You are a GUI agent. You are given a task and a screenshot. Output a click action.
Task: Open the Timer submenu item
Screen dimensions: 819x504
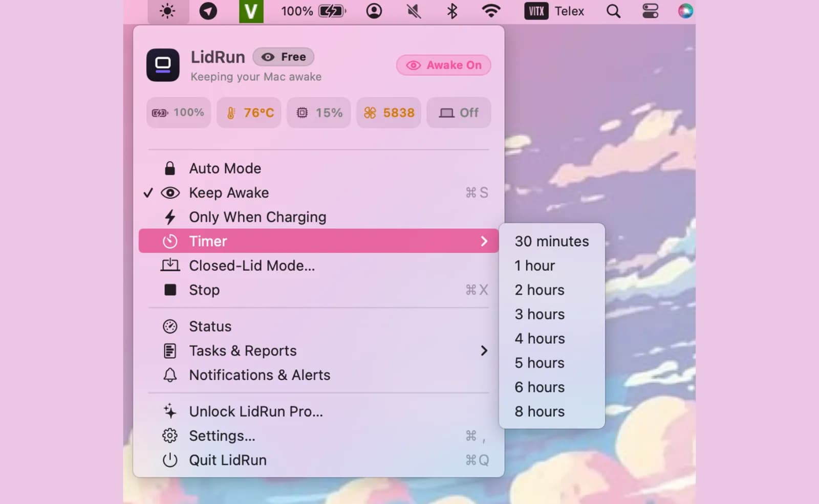318,241
